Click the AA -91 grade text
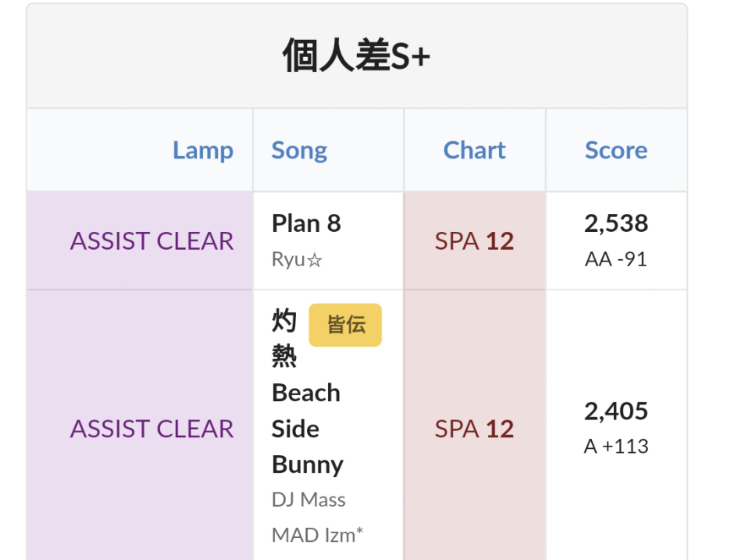Viewport: 738px width, 560px height. [x=616, y=259]
